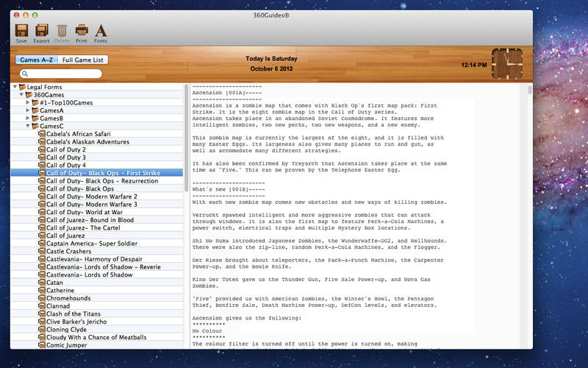588x368 pixels.
Task: Collapse the Legal Forms tree node
Action: 15,87
